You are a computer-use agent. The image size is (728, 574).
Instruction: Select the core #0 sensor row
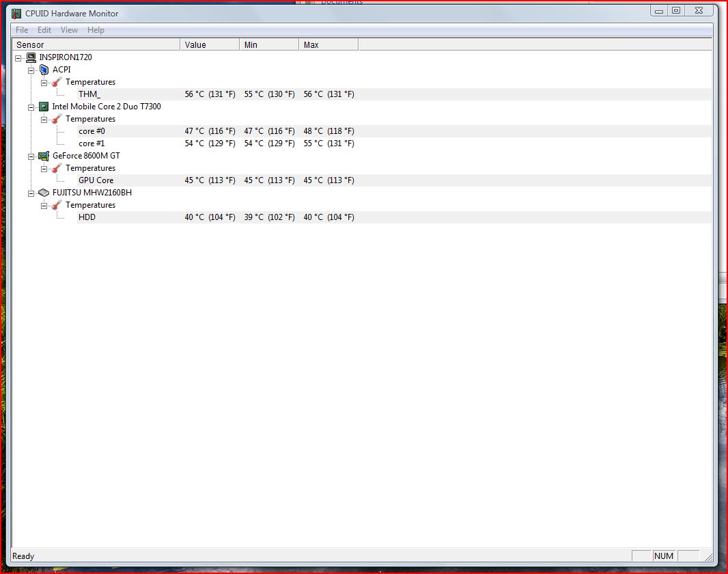394,131
